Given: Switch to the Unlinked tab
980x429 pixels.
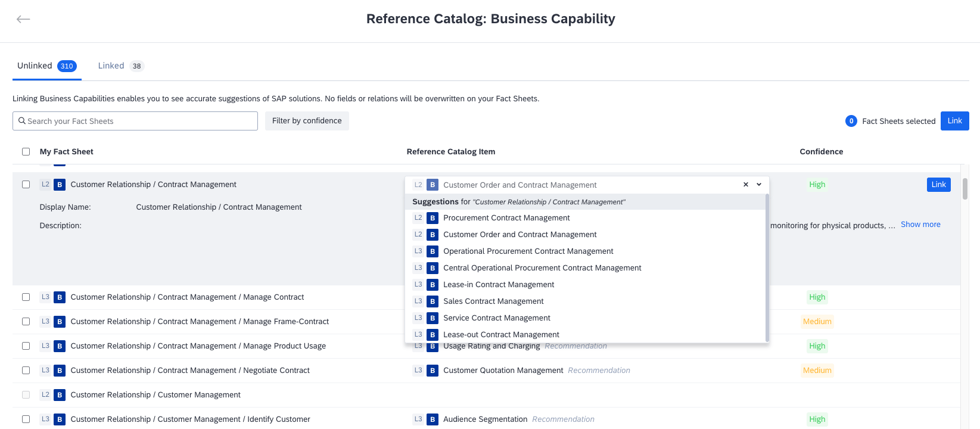Looking at the screenshot, I should point(47,66).
